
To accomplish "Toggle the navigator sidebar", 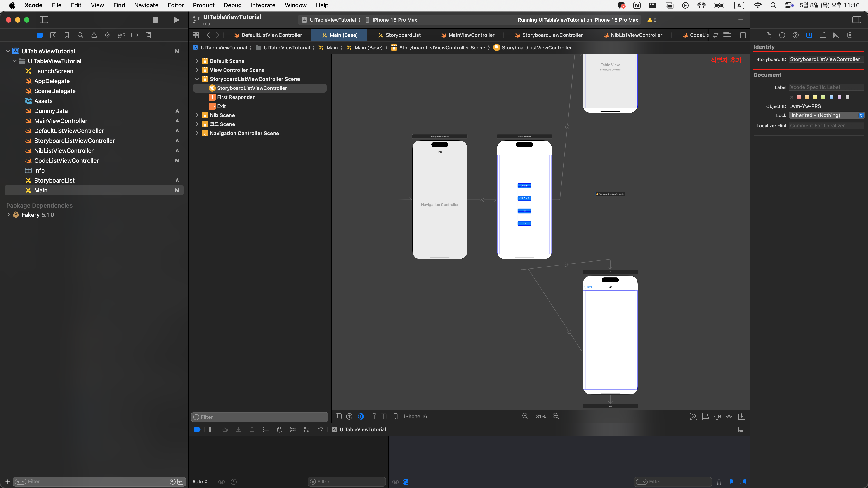I will click(44, 20).
